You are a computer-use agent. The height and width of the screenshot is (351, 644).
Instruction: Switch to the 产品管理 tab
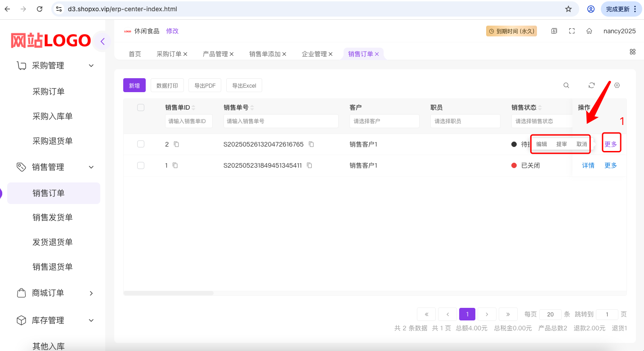pyautogui.click(x=215, y=54)
